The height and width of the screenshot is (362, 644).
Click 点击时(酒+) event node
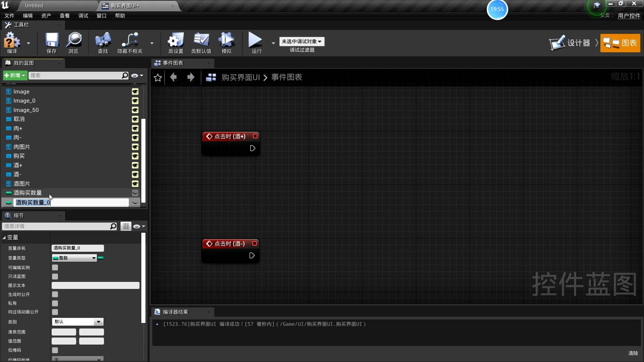[x=230, y=136]
